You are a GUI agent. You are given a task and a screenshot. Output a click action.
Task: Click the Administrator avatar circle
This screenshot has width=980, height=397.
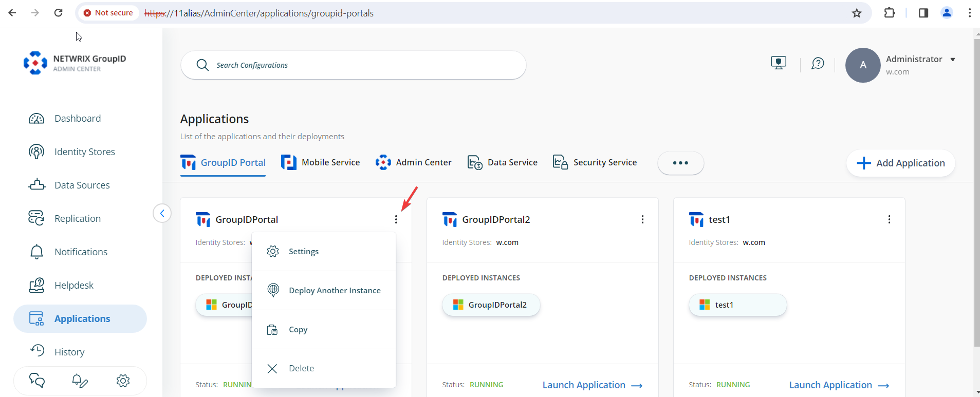tap(863, 65)
